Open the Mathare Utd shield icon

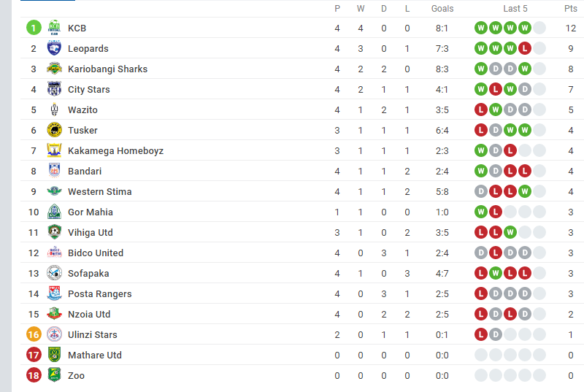click(x=54, y=355)
